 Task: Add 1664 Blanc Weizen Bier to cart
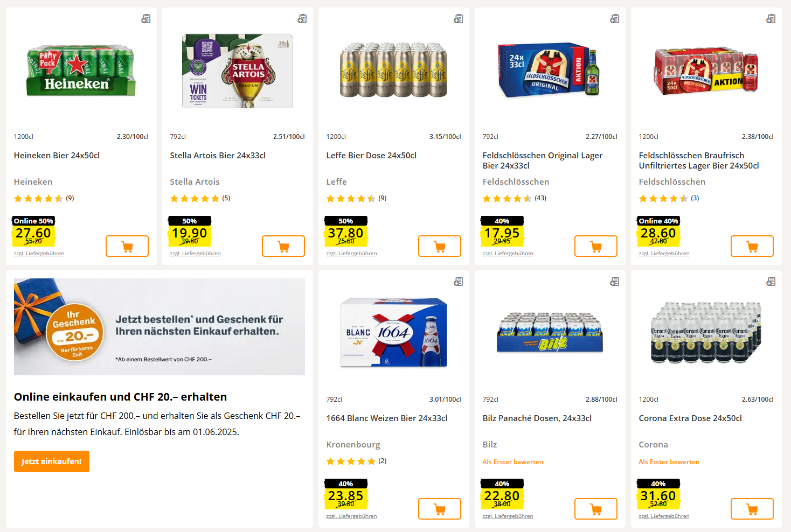pos(440,509)
